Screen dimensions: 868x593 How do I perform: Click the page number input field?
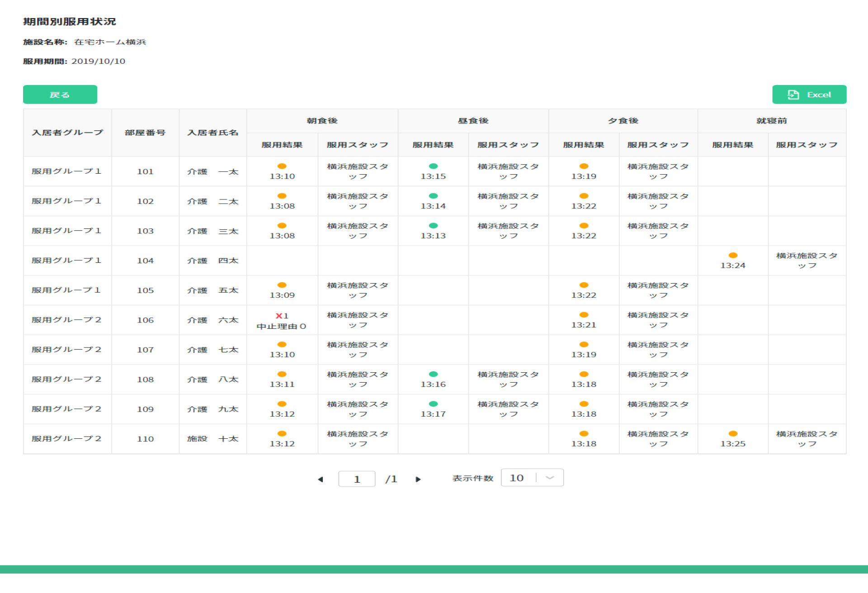tap(357, 479)
